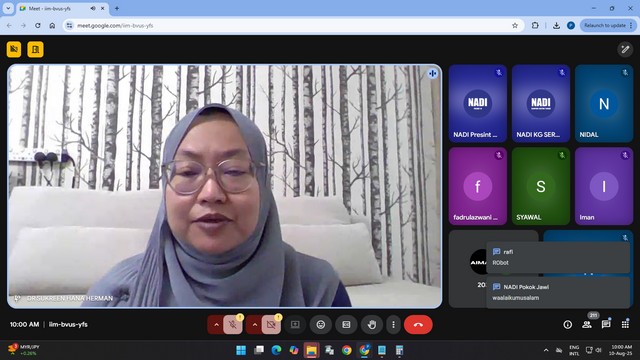Raise hand using the hand icon
Viewport: 640px width, 360px height.
coord(372,324)
